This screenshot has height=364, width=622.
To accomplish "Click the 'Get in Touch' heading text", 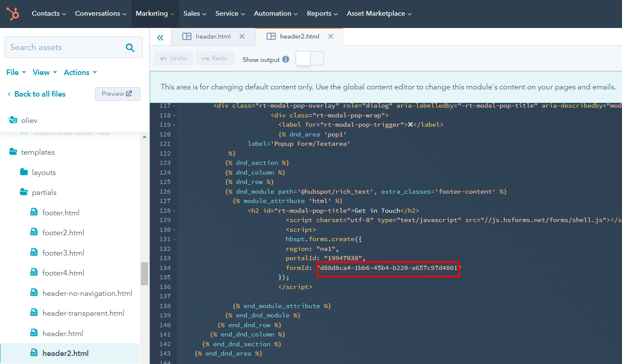I will pos(377,211).
